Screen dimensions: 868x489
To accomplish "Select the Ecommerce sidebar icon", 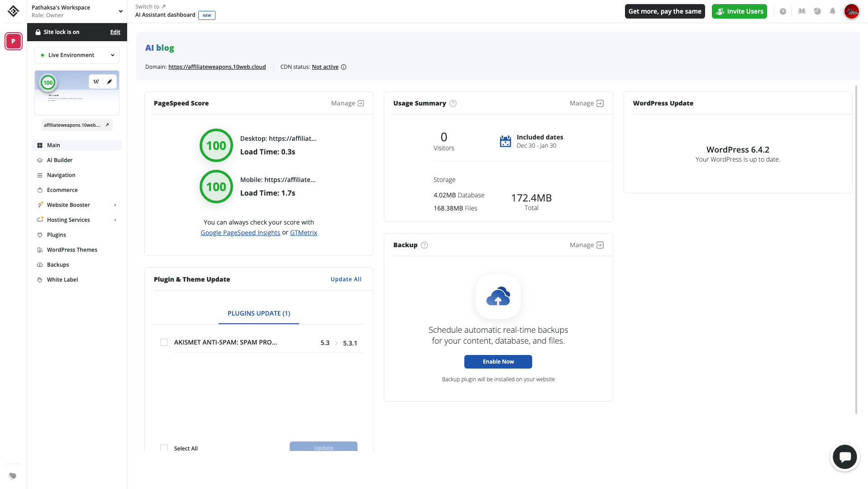I will (40, 190).
